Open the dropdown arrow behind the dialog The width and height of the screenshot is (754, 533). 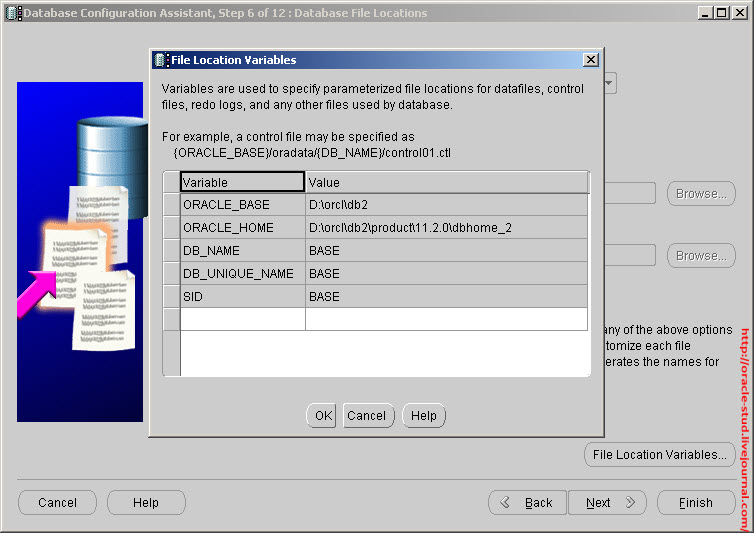pos(610,83)
